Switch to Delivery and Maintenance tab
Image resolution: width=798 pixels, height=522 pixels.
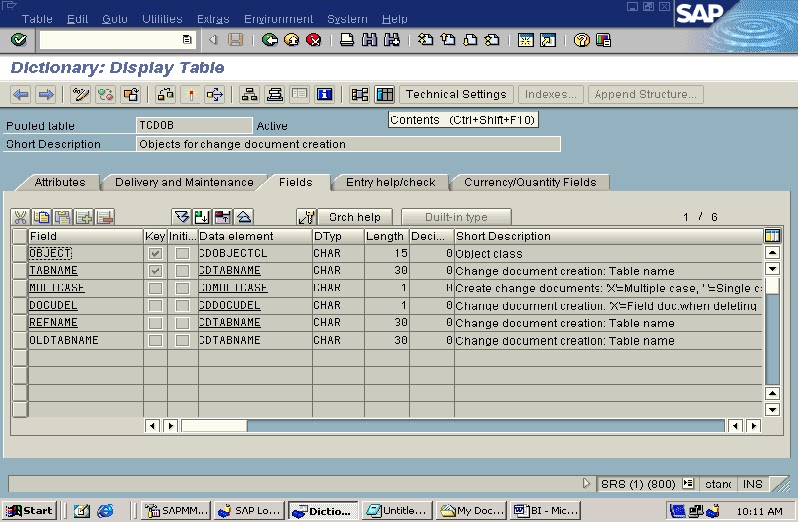(184, 182)
